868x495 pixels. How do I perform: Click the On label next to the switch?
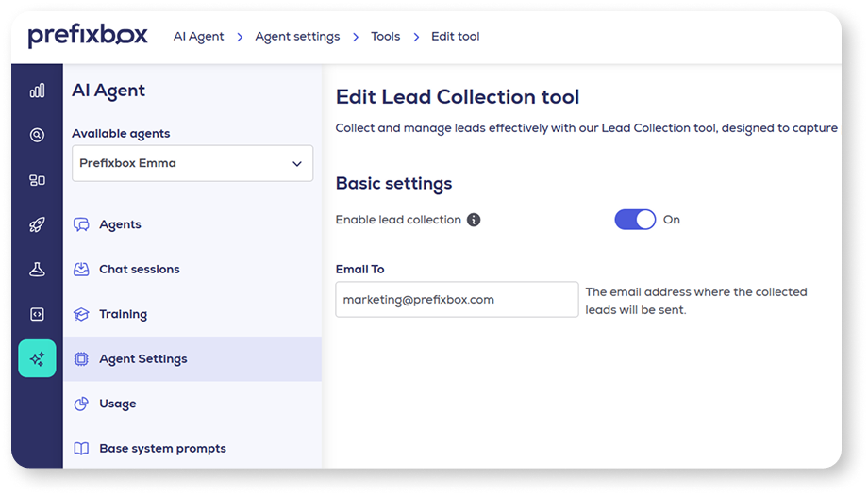672,220
